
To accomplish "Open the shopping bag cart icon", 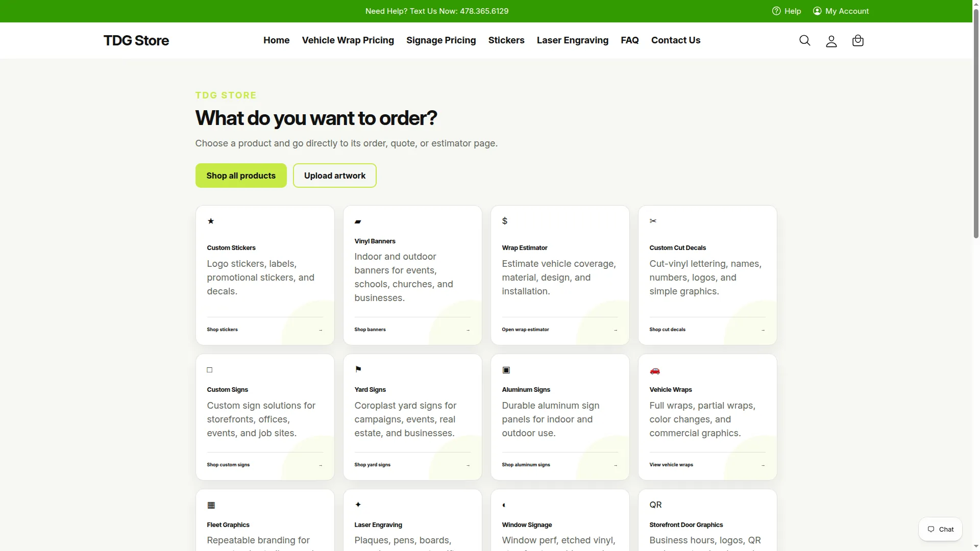I will click(857, 40).
